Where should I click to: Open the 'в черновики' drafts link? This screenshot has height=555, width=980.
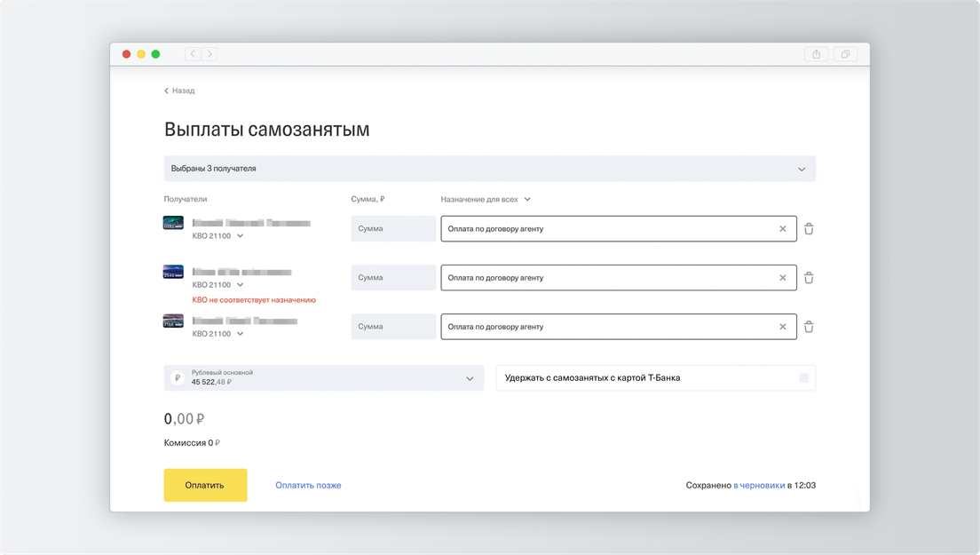tap(758, 486)
